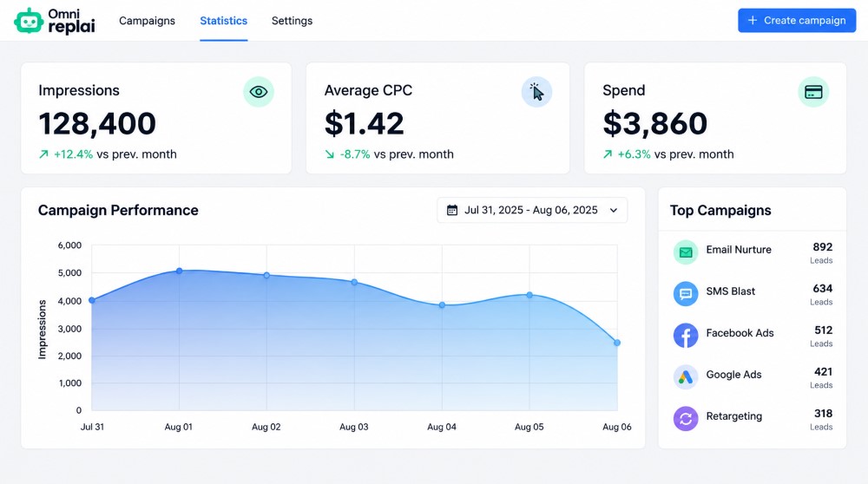Open the Settings tab
The height and width of the screenshot is (484, 868).
pyautogui.click(x=292, y=21)
